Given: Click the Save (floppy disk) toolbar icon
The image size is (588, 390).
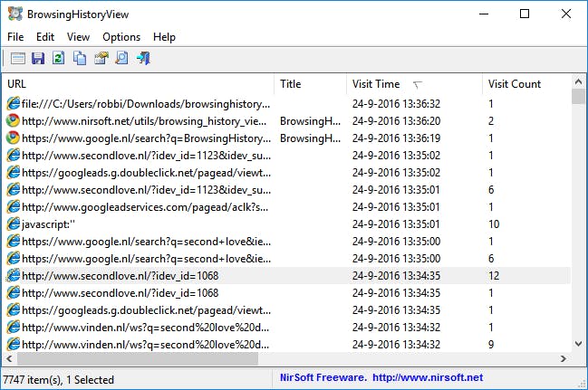Looking at the screenshot, I should coord(38,59).
